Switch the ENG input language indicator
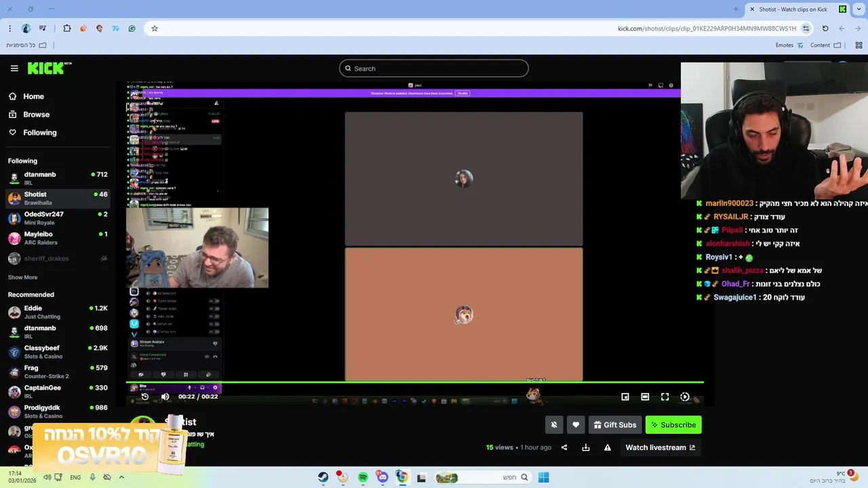Screen dimensions: 868x488 [x=75, y=478]
